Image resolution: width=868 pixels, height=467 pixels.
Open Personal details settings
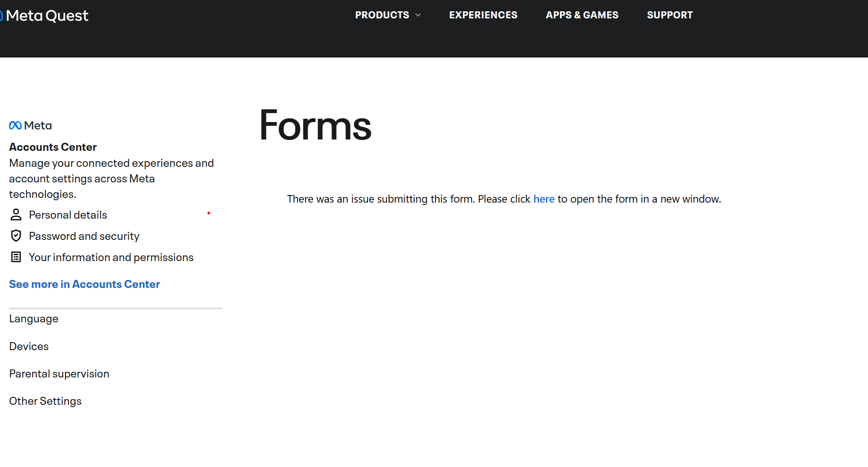[68, 215]
